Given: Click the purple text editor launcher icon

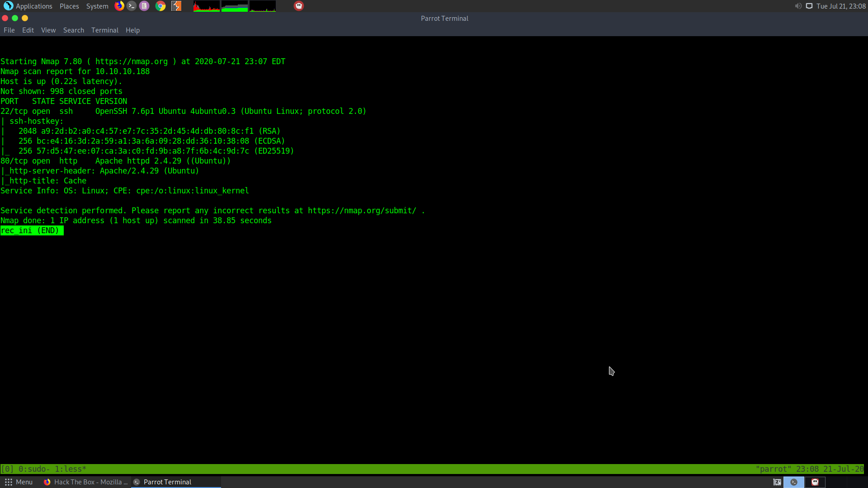Looking at the screenshot, I should click(144, 6).
